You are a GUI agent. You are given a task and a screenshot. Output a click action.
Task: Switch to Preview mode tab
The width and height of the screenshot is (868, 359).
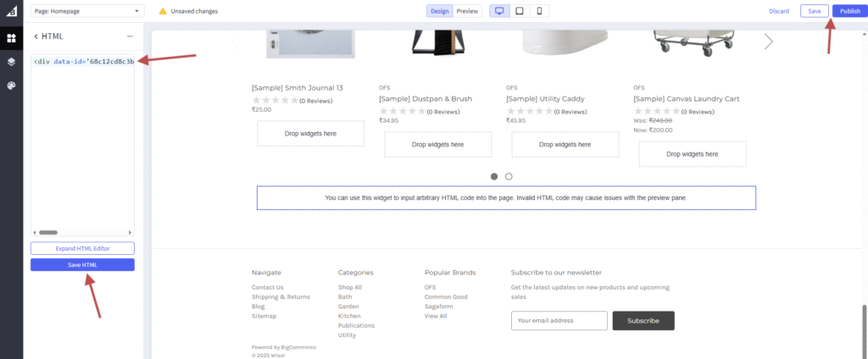[467, 11]
